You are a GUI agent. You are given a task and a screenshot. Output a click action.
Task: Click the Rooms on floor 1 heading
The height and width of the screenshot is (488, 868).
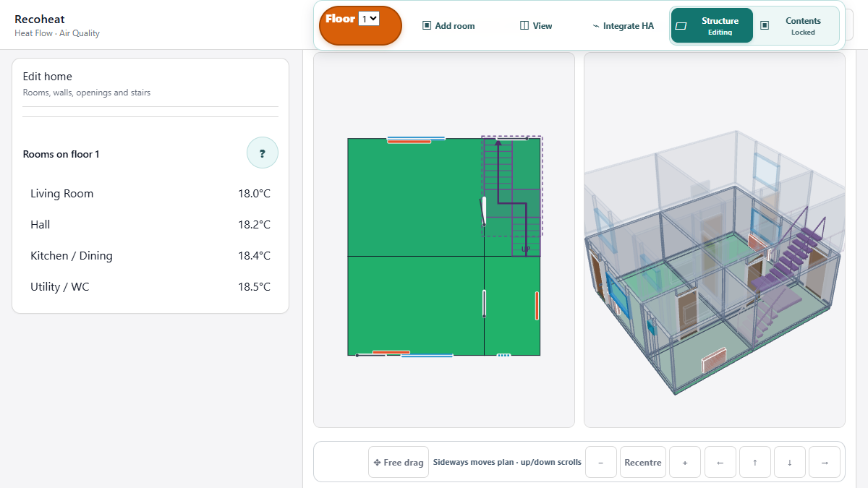(61, 154)
